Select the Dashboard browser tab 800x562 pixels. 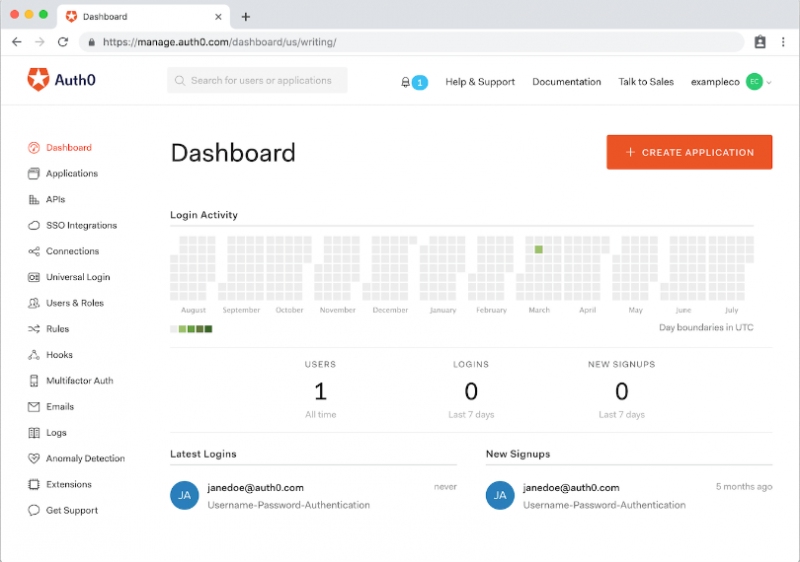[143, 17]
